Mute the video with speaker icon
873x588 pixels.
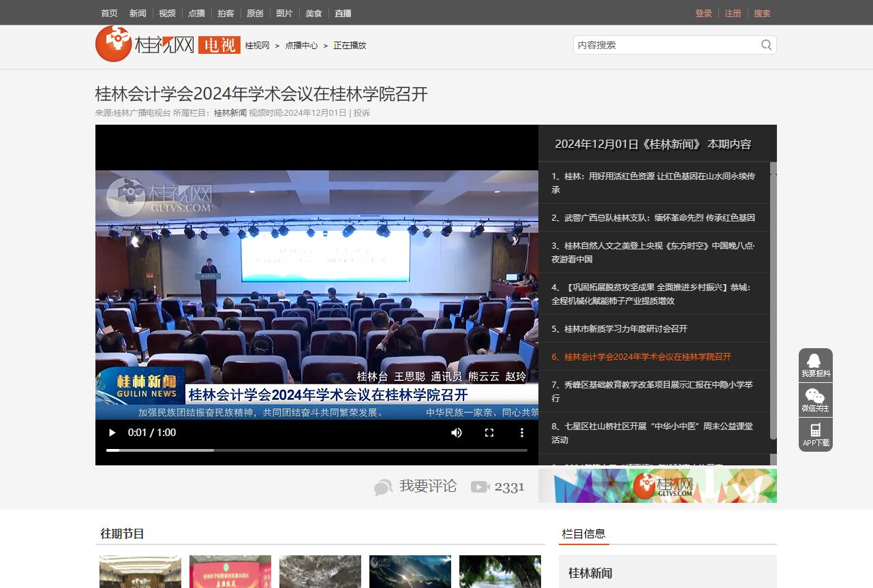click(x=457, y=433)
